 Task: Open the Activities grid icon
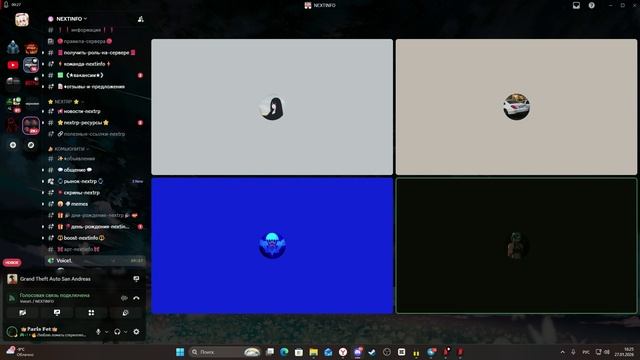coord(91,313)
